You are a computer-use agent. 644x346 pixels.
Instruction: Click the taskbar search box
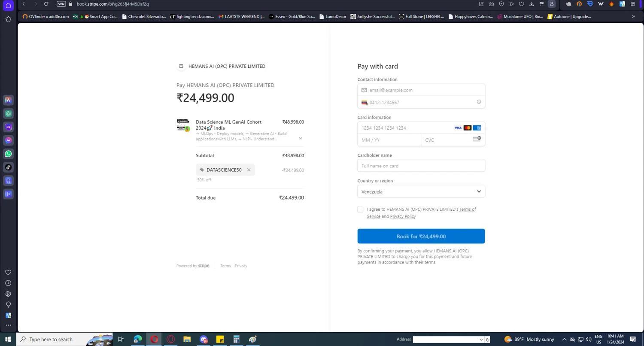point(64,340)
